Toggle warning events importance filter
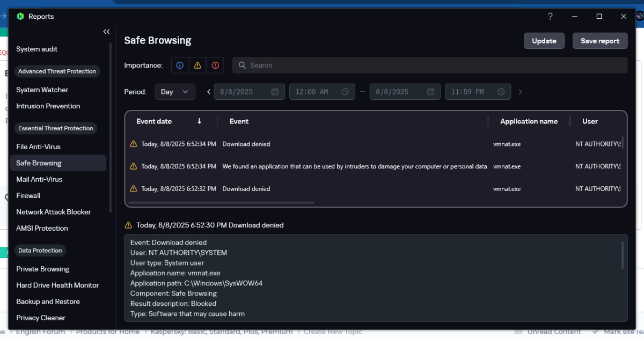644x338 pixels. coord(197,65)
